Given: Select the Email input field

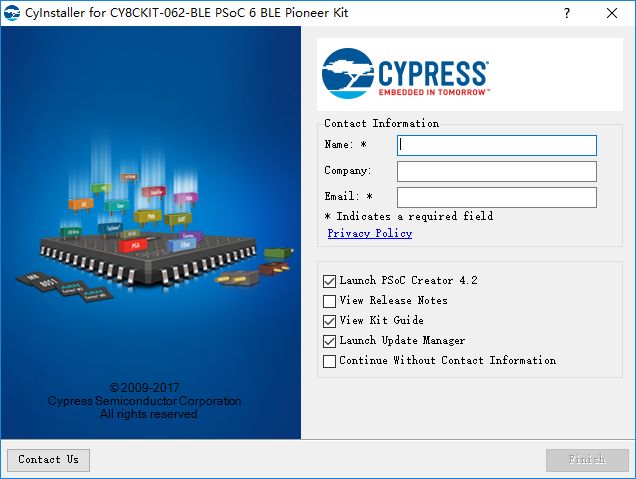Looking at the screenshot, I should pos(496,197).
